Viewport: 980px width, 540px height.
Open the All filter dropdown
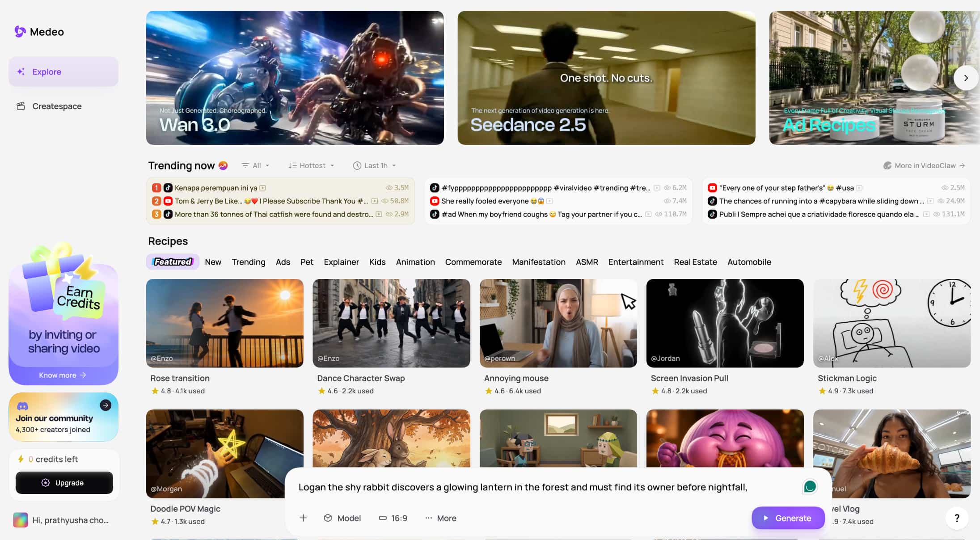[x=256, y=165]
